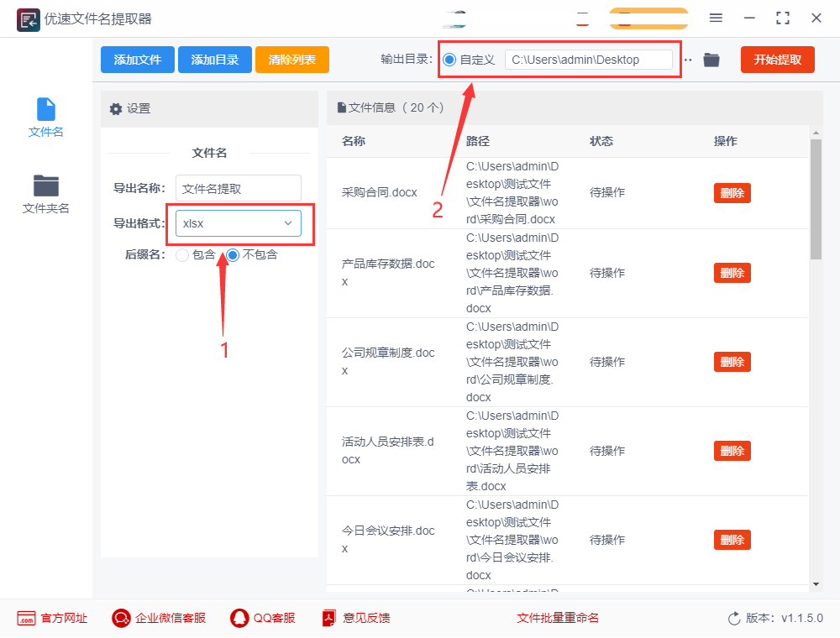This screenshot has width=840, height=638.
Task: Click the app logo in title bar
Action: 28,20
